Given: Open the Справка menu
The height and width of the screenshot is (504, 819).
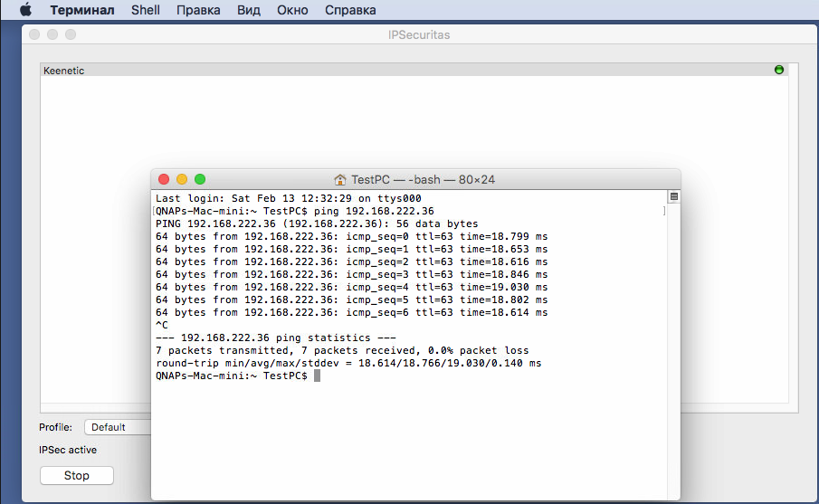Looking at the screenshot, I should (x=350, y=10).
